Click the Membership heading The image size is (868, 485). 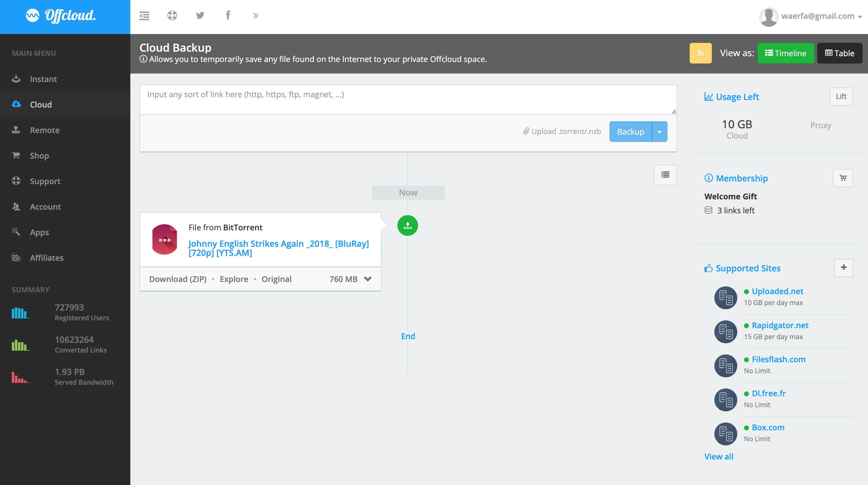[736, 178]
